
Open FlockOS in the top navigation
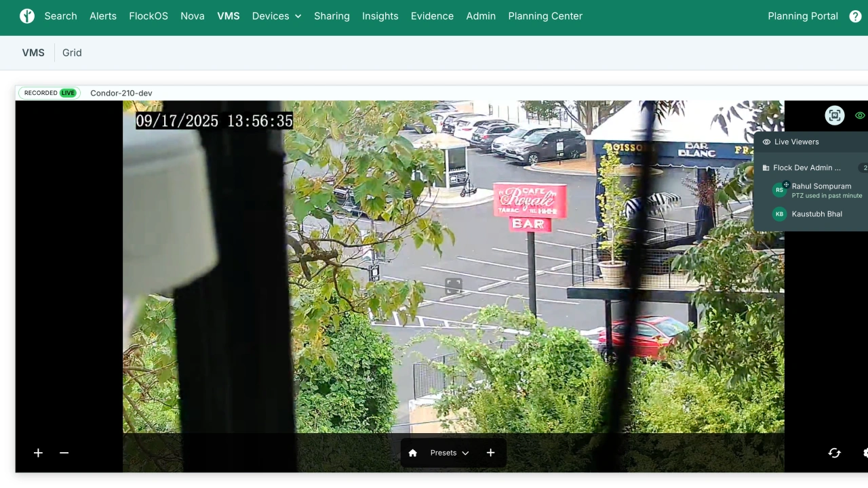click(x=149, y=16)
